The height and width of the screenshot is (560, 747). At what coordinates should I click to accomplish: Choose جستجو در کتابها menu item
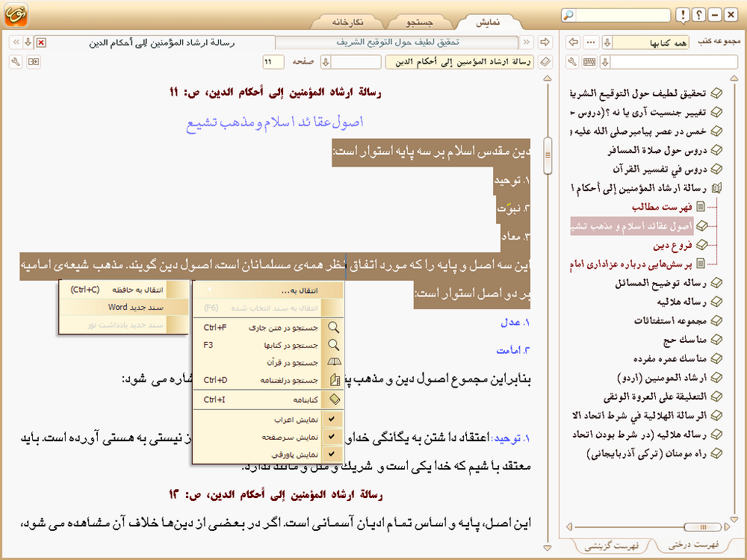268,345
